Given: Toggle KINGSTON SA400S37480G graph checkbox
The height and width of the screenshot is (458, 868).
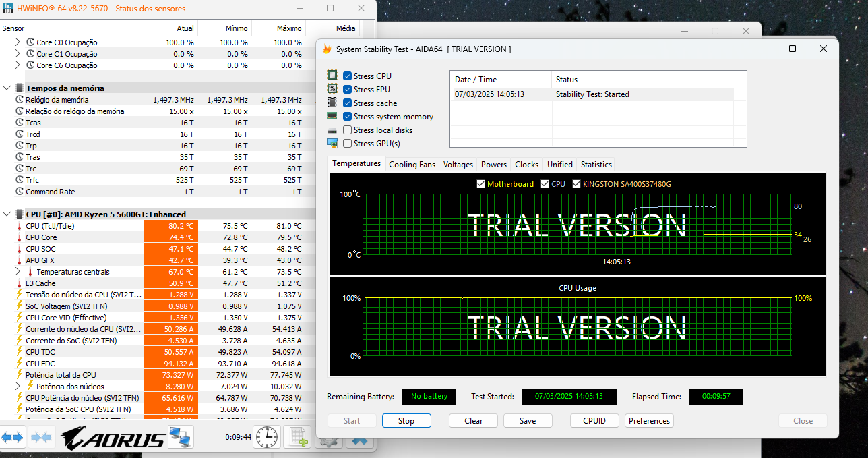Looking at the screenshot, I should [576, 184].
